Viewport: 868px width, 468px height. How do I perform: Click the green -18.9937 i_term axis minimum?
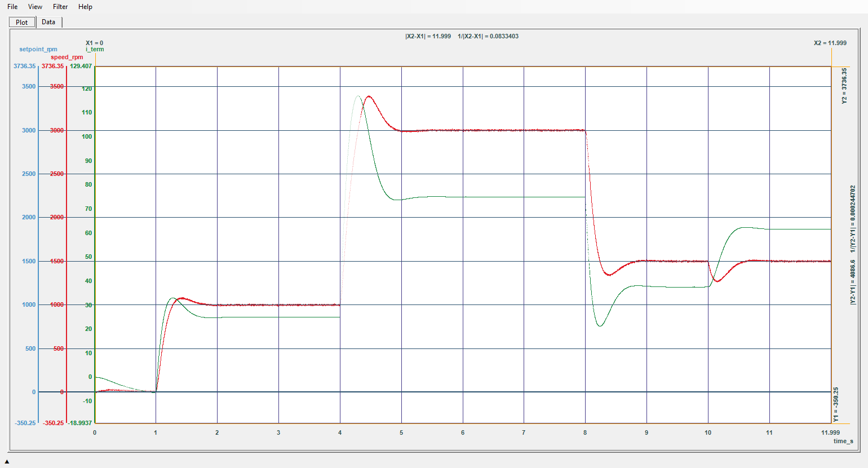point(80,423)
